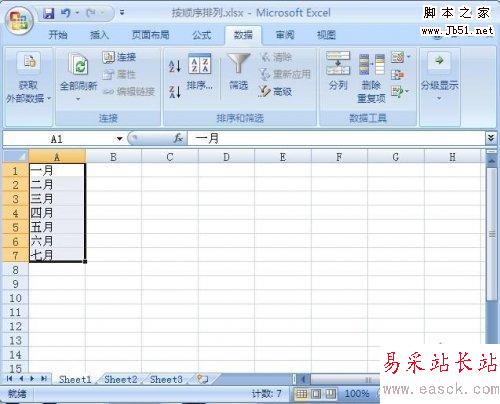Insert a new worksheet tab icon
The width and height of the screenshot is (500, 404).
coord(202,379)
